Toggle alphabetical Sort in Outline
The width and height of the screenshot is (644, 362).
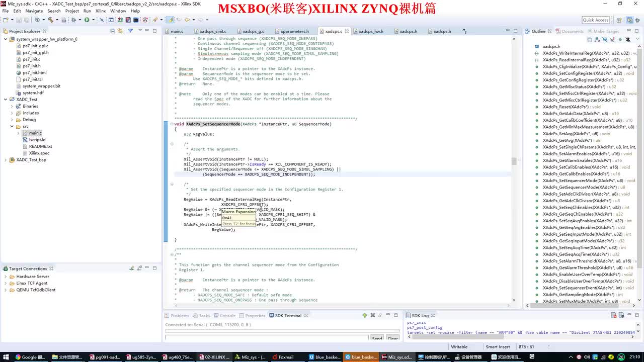(x=597, y=40)
